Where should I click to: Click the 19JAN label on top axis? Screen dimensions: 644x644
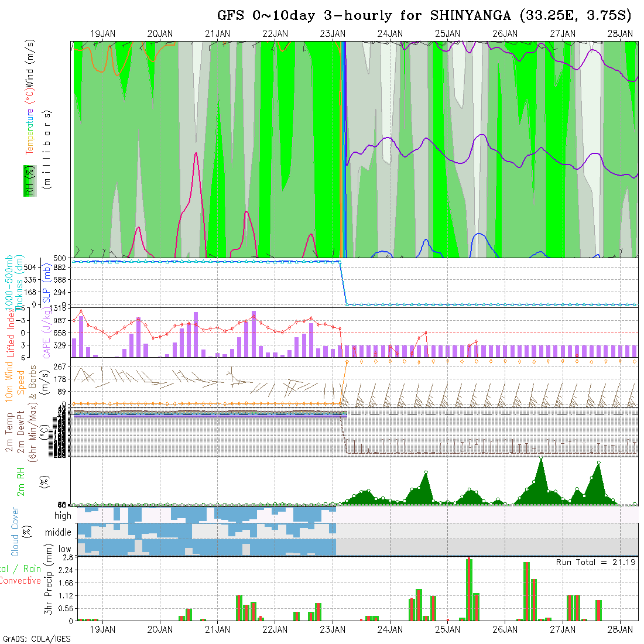[102, 34]
